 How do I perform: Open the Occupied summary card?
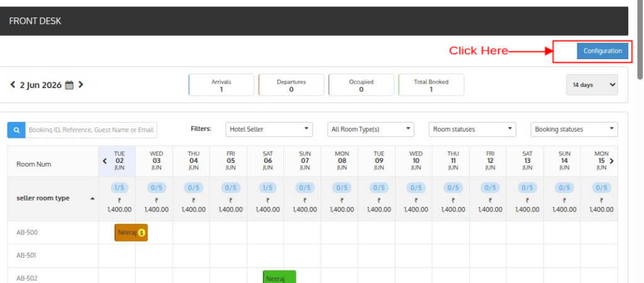(361, 85)
